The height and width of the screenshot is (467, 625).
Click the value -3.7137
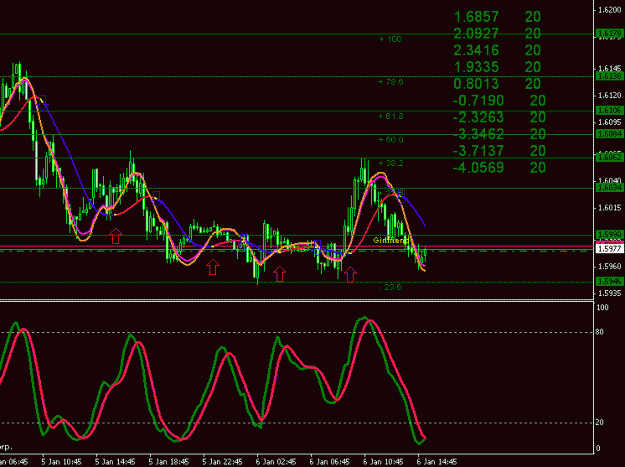pyautogui.click(x=478, y=151)
